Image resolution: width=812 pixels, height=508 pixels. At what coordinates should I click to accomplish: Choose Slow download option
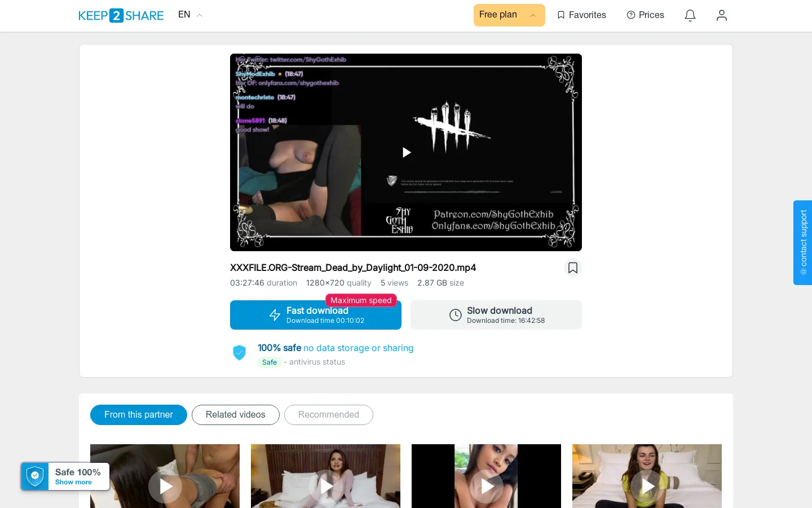(x=496, y=315)
